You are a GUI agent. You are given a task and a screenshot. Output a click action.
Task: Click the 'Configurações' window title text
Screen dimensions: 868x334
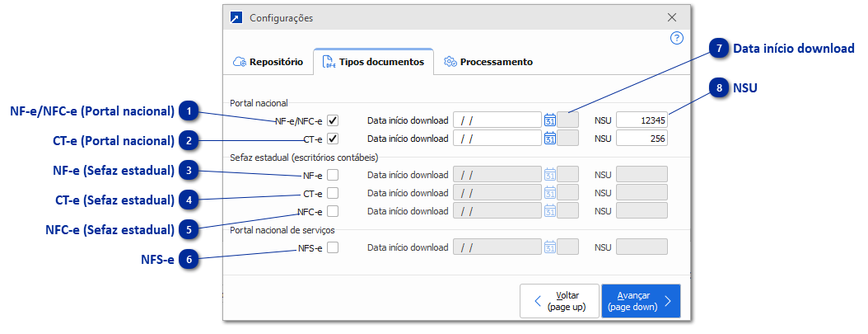pyautogui.click(x=281, y=17)
